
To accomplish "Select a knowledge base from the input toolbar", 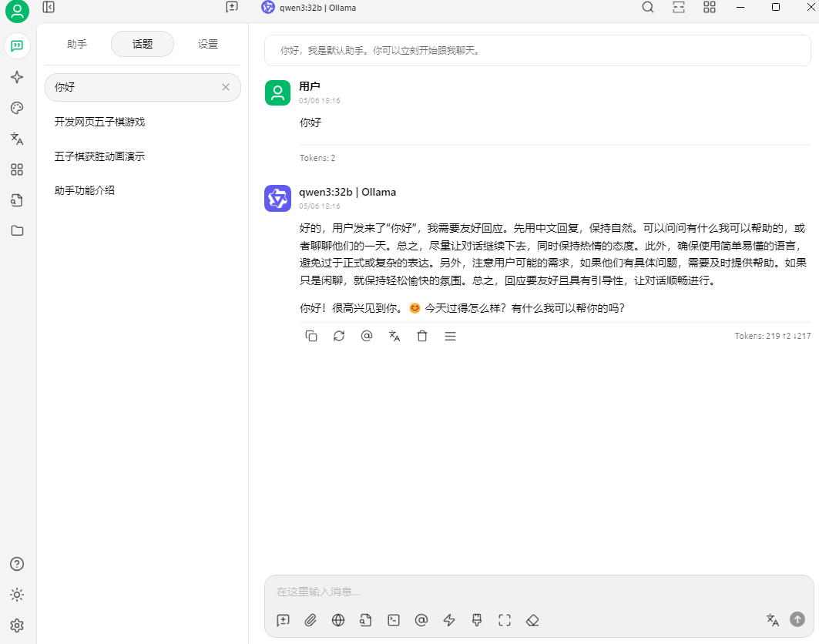I will click(366, 620).
